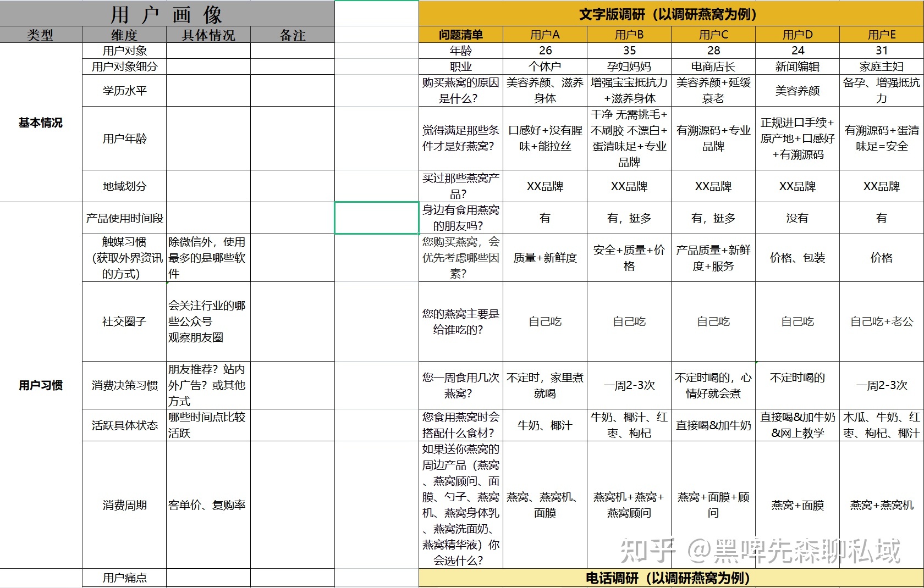Image resolution: width=924 pixels, height=588 pixels.
Task: Click the 价格、包装 answer cell
Action: pyautogui.click(x=798, y=258)
